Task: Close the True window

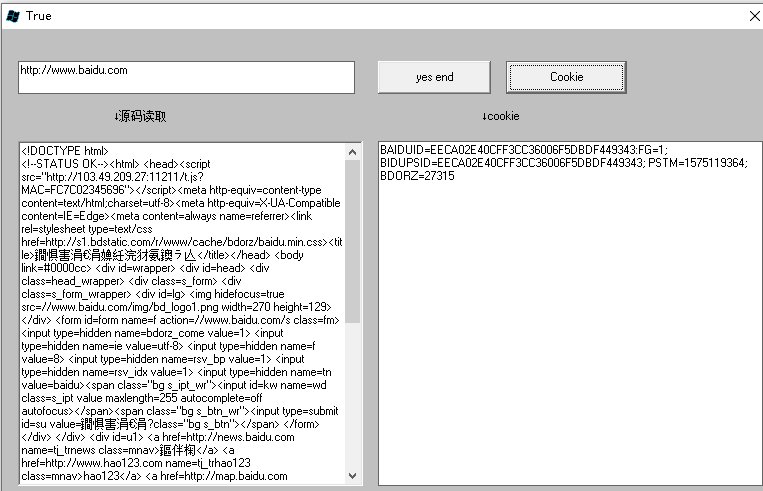Action: click(754, 16)
